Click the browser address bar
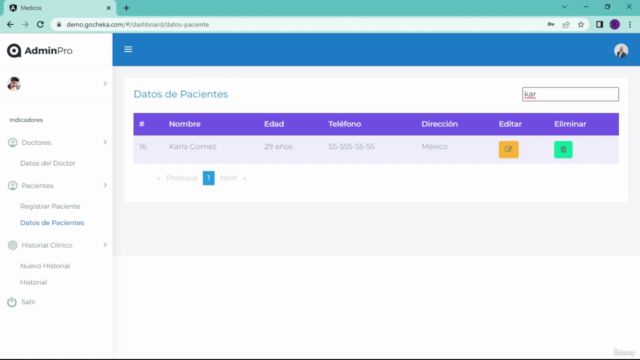This screenshot has width=640, height=360. (302, 24)
